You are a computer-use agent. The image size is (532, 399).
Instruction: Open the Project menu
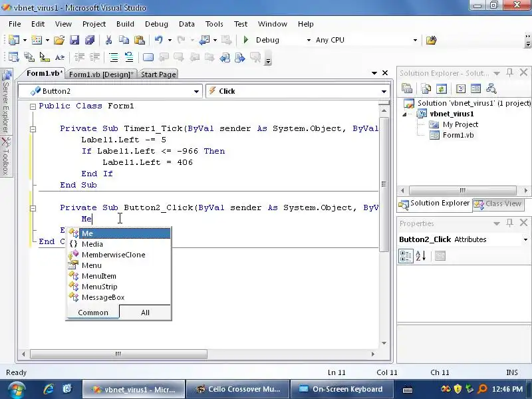pos(94,24)
